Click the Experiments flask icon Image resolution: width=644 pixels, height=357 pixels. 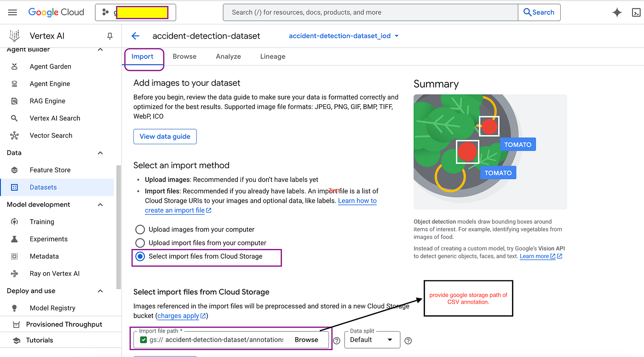point(14,239)
